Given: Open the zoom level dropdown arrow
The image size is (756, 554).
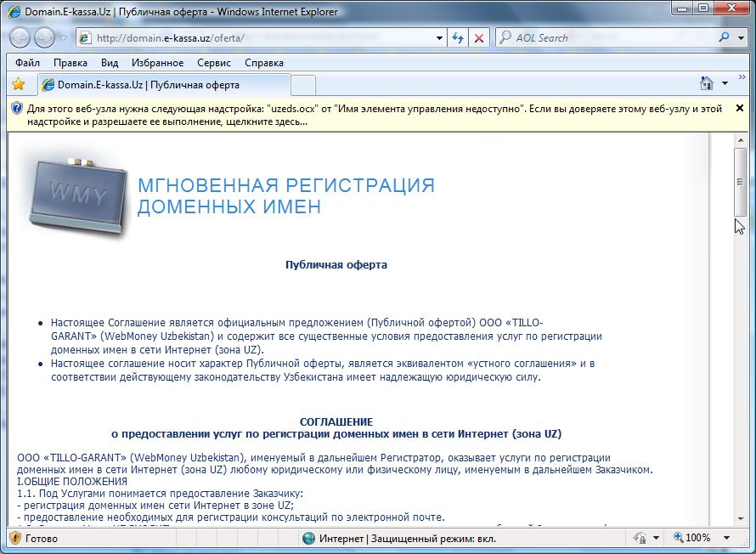Looking at the screenshot, I should pos(726,538).
